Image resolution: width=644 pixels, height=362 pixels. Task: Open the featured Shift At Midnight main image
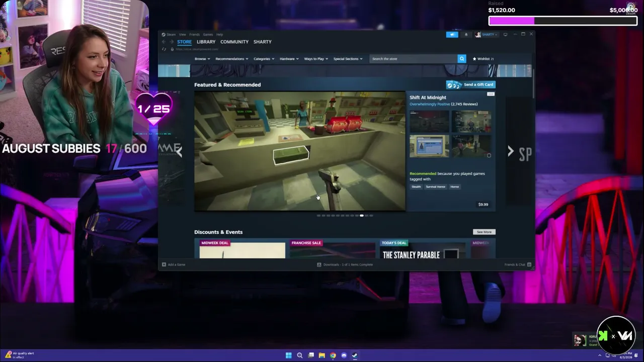point(300,151)
